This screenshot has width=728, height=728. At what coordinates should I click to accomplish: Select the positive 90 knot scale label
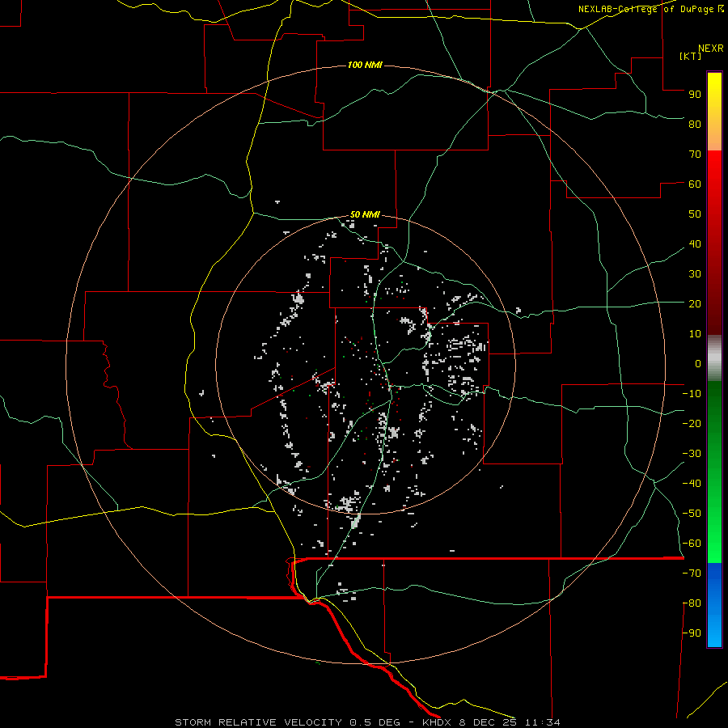(x=695, y=95)
